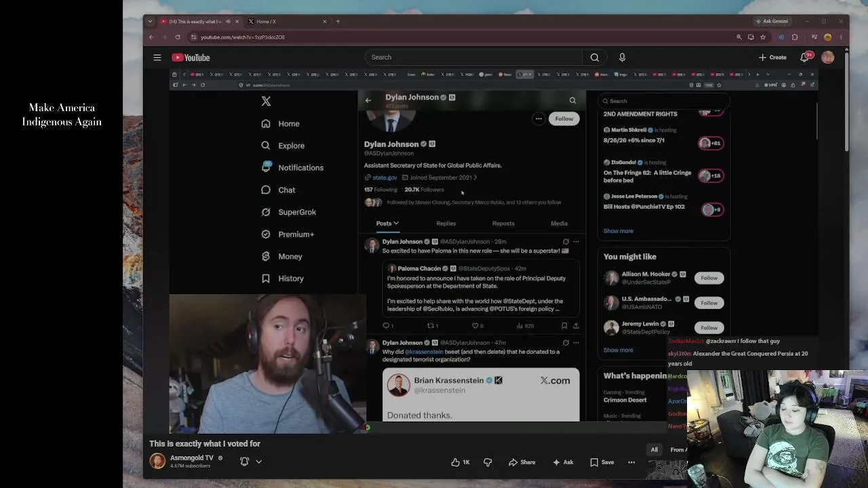Screen dimensions: 868x488
Task: Expand the Chrome tab search dropdown
Action: click(x=150, y=22)
